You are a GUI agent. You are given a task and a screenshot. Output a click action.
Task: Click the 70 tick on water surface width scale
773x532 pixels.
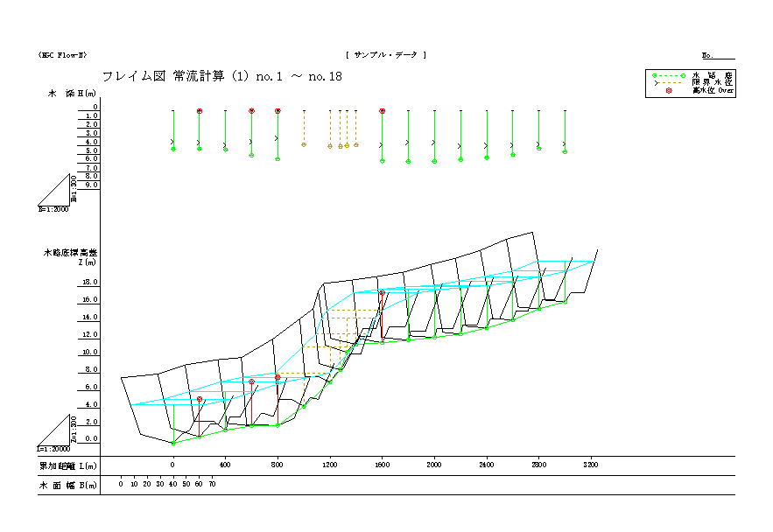click(213, 484)
